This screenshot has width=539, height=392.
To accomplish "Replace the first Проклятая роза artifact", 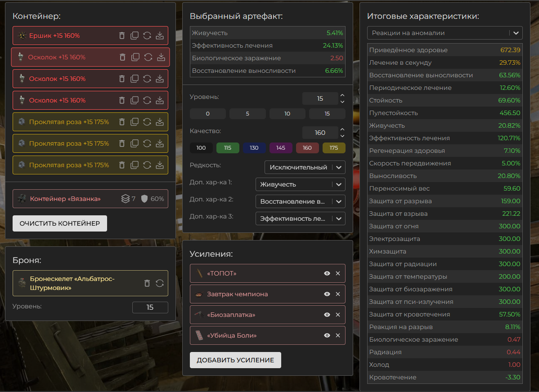I will (x=147, y=122).
